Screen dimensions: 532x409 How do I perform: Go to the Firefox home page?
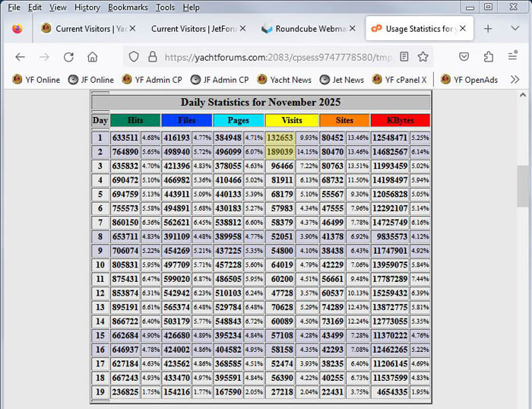point(93,57)
